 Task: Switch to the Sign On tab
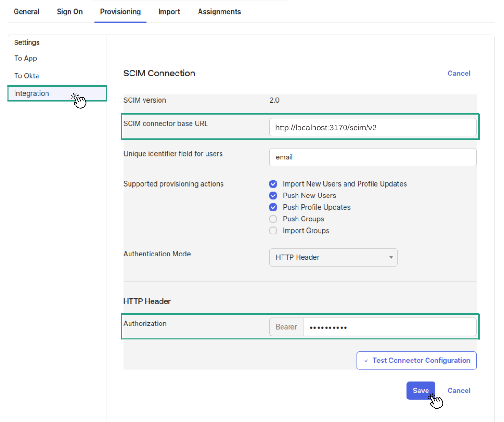70,12
